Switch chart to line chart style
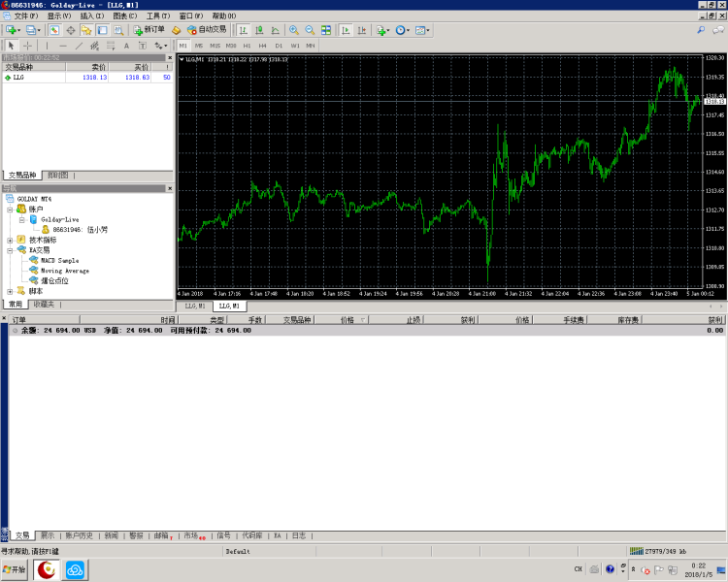Image resolution: width=728 pixels, height=582 pixels. coord(276,30)
